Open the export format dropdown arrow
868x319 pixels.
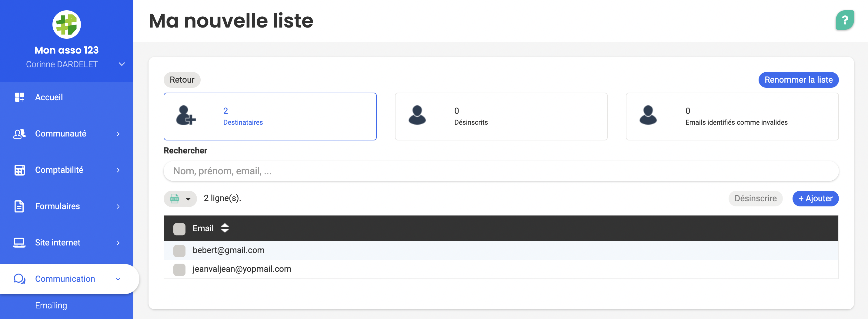pyautogui.click(x=188, y=199)
